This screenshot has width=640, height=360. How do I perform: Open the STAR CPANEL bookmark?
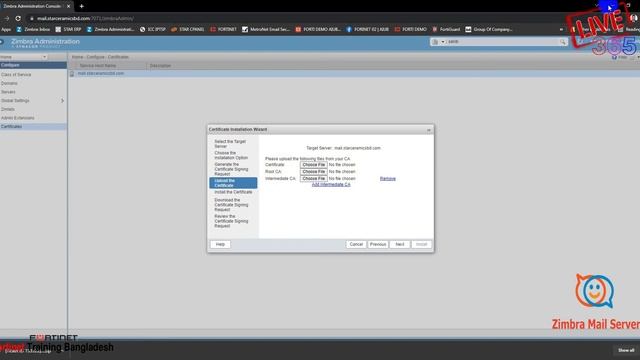pyautogui.click(x=187, y=29)
